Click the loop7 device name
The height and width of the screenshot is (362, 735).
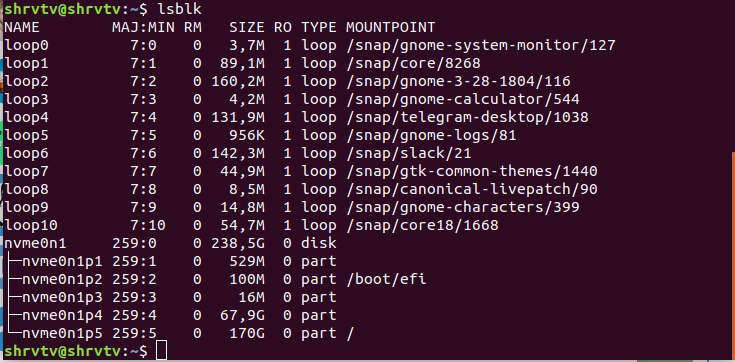(x=26, y=171)
